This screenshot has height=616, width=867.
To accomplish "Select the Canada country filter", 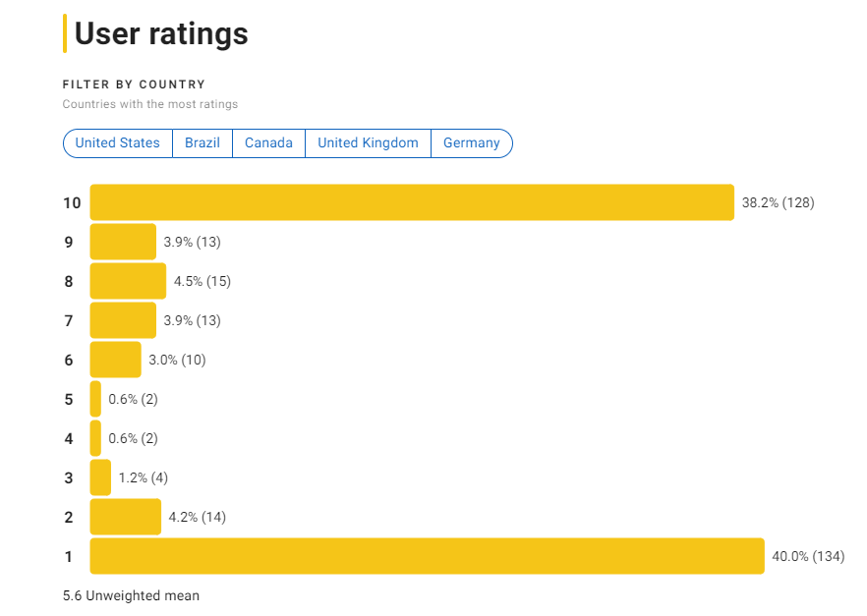I will coord(268,143).
